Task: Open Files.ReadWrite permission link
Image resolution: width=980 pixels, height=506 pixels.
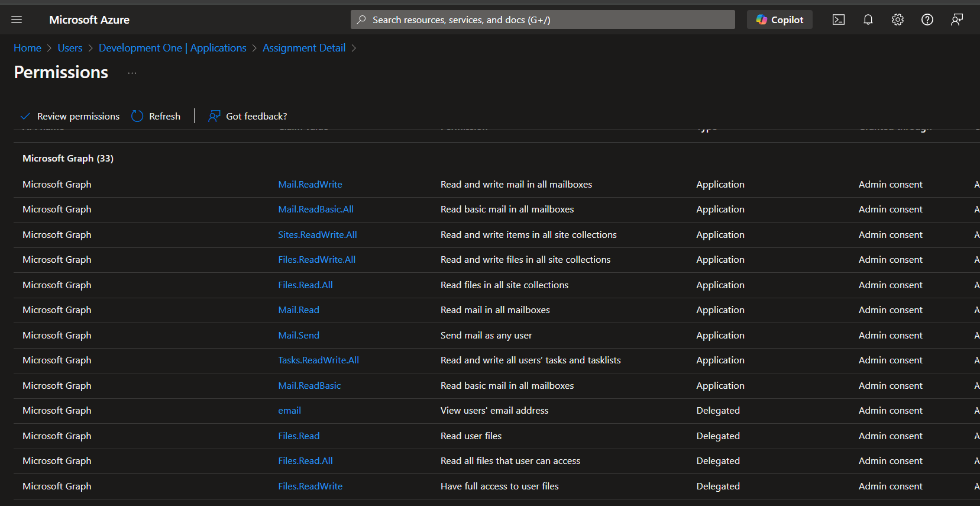Action: click(x=310, y=486)
